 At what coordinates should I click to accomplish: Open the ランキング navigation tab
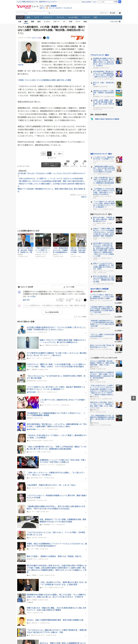[86, 17]
